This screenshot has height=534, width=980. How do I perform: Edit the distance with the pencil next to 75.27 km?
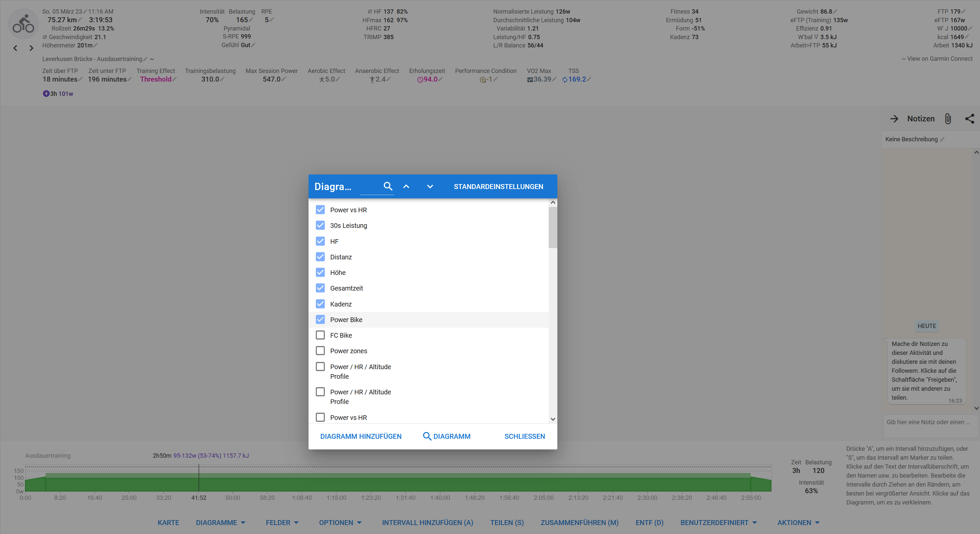pyautogui.click(x=80, y=20)
